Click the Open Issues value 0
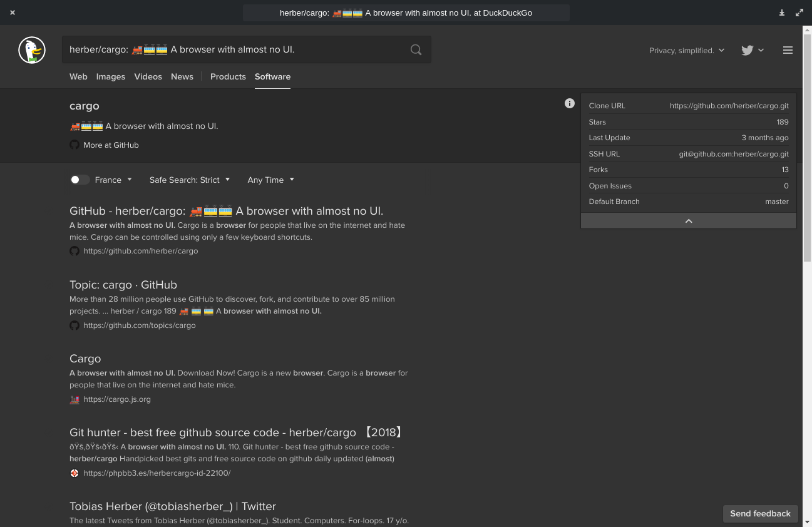This screenshot has width=812, height=527. click(786, 186)
